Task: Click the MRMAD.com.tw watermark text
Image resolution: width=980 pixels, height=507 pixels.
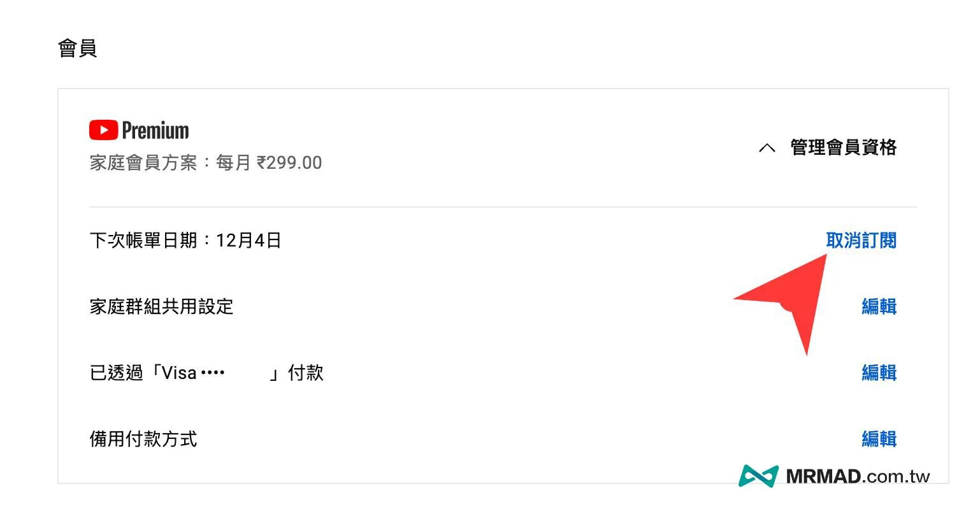Action: (858, 476)
